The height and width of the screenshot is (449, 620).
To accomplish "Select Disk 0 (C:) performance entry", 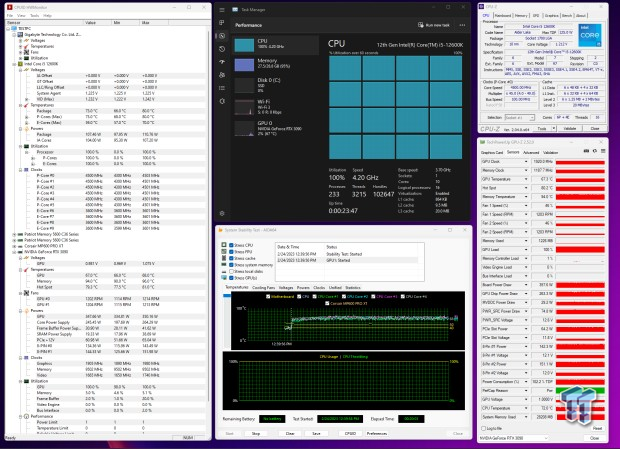I will point(276,85).
